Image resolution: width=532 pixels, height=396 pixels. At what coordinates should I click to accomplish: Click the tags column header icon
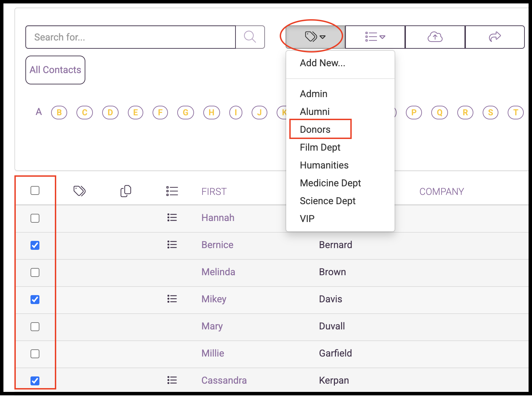(80, 191)
